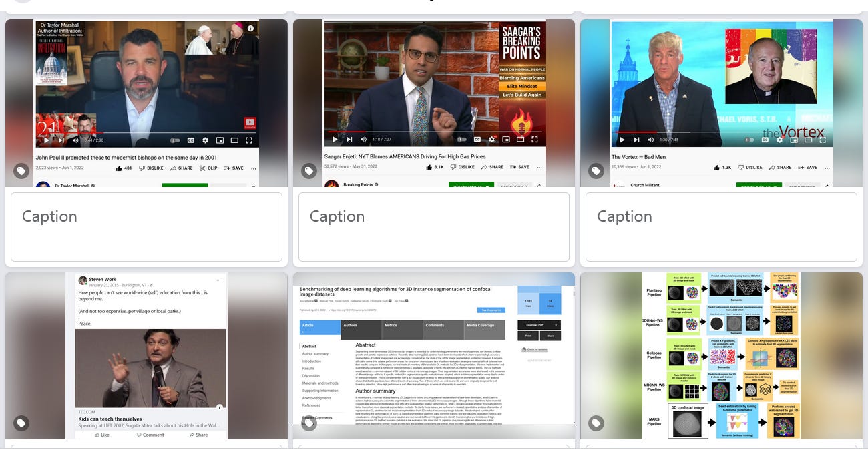Open more options under Saagar Enjeti video
Screen dimensions: 868x456
tap(539, 167)
